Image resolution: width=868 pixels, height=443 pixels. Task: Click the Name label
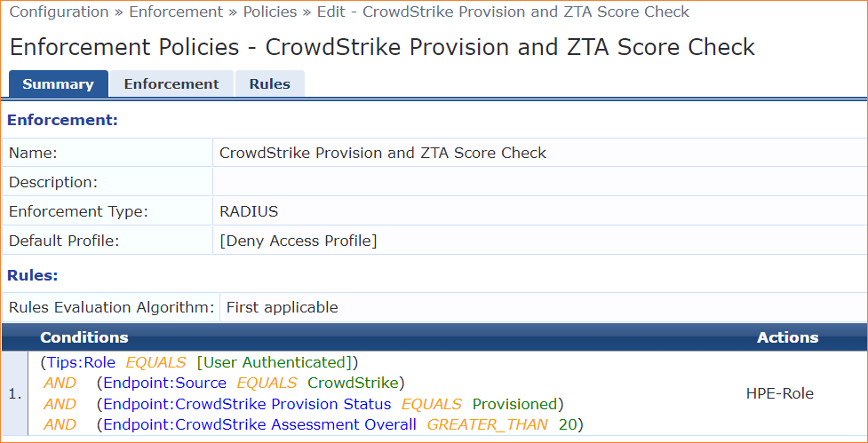coord(33,153)
